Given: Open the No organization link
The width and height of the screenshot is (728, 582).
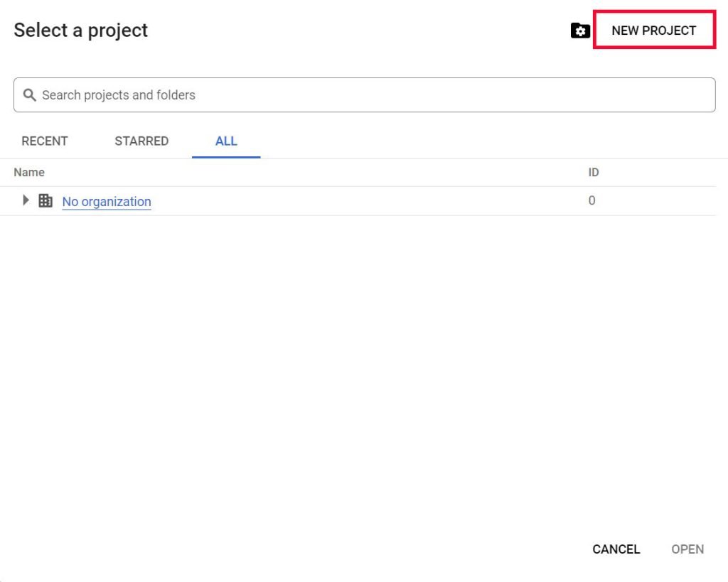Looking at the screenshot, I should pyautogui.click(x=106, y=202).
